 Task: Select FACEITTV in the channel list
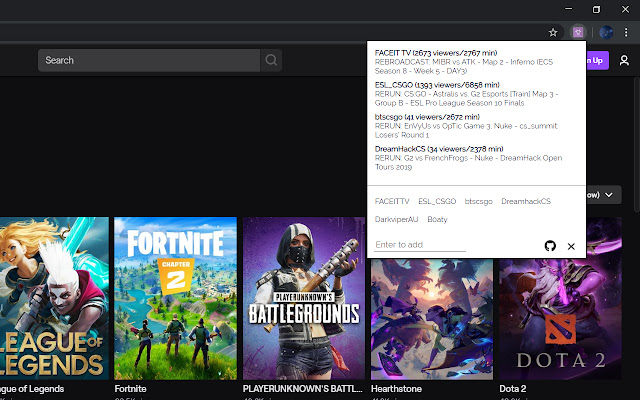click(x=392, y=201)
